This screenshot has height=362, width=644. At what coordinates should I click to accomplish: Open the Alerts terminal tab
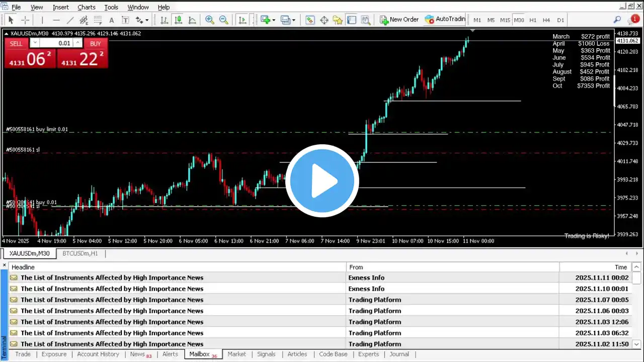tap(170, 354)
